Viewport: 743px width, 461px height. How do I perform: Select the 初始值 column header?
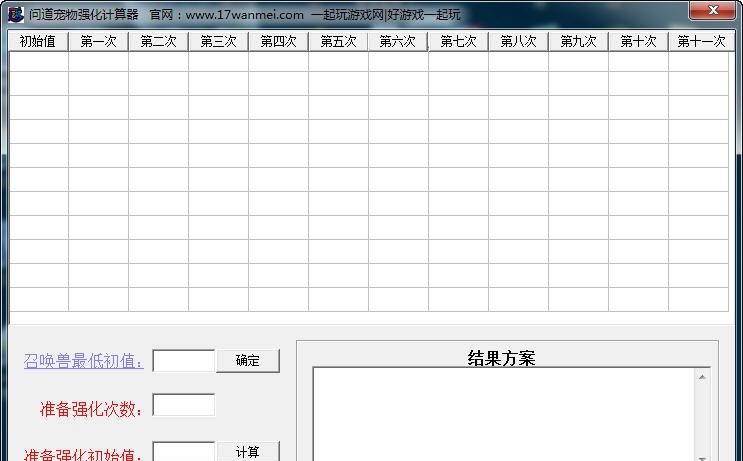38,42
